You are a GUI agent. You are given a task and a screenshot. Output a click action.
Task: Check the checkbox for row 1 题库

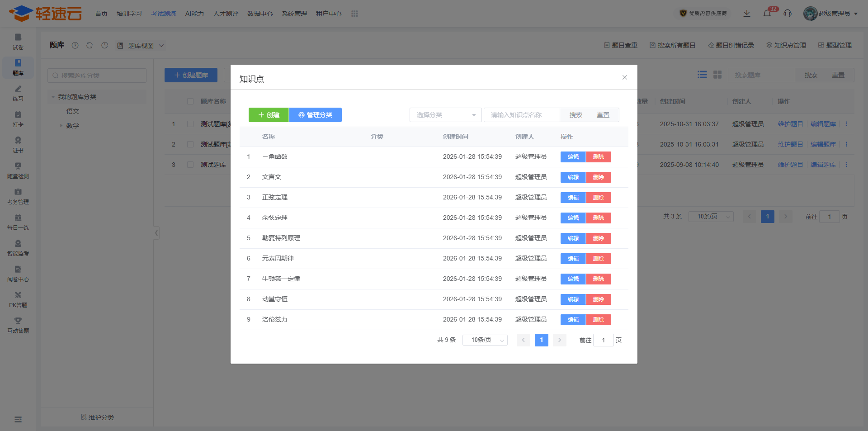point(190,124)
